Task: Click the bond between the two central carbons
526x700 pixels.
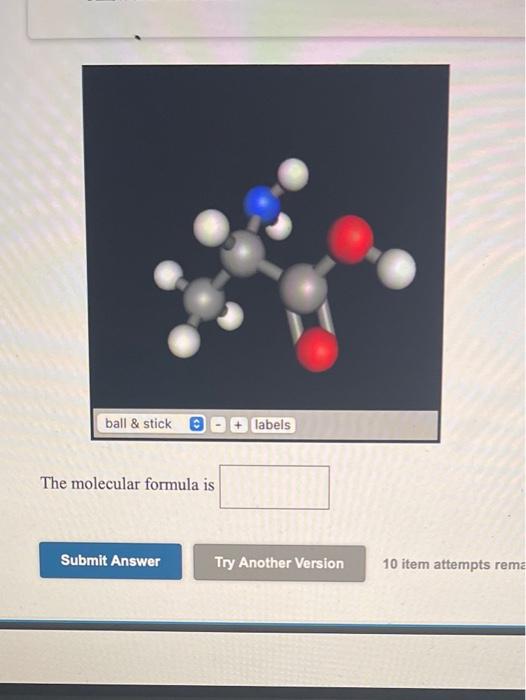Action: (274, 270)
